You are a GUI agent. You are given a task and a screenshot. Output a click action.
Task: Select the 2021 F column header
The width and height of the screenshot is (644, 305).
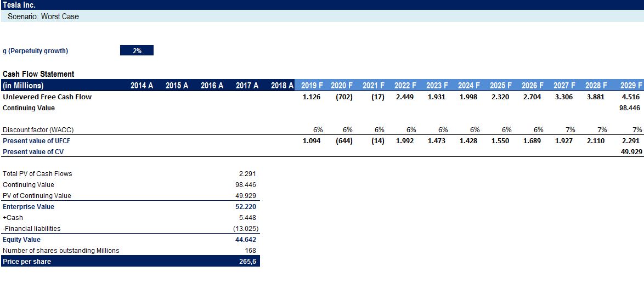[374, 86]
